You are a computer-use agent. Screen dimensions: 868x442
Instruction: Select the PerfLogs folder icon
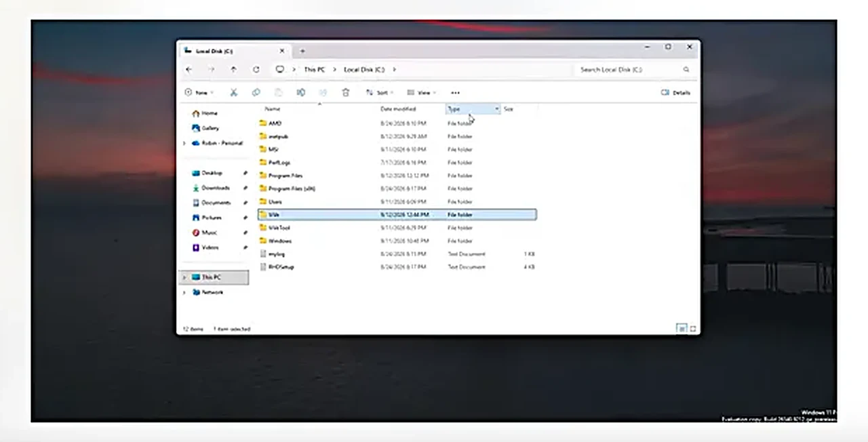pyautogui.click(x=263, y=163)
